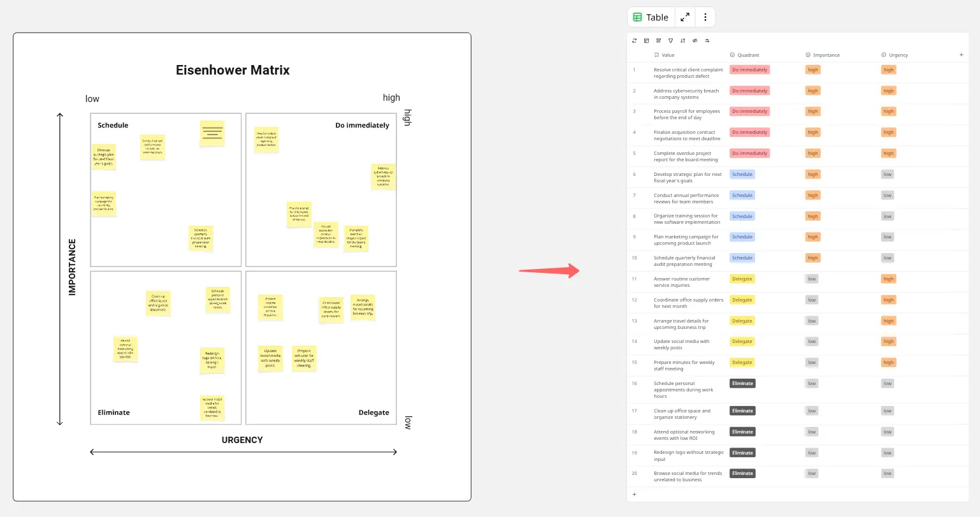This screenshot has width=980, height=517.
Task: Select the Table view tab
Action: [651, 17]
